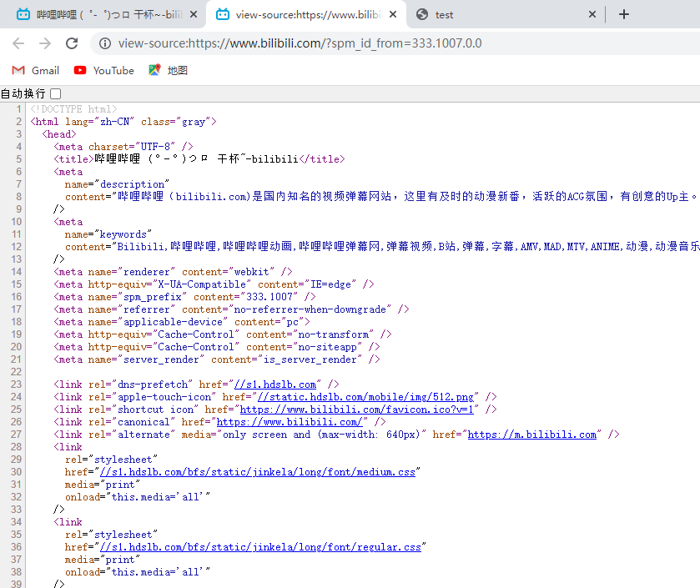Enable the 自动换行 line wrap checkbox

coord(56,93)
